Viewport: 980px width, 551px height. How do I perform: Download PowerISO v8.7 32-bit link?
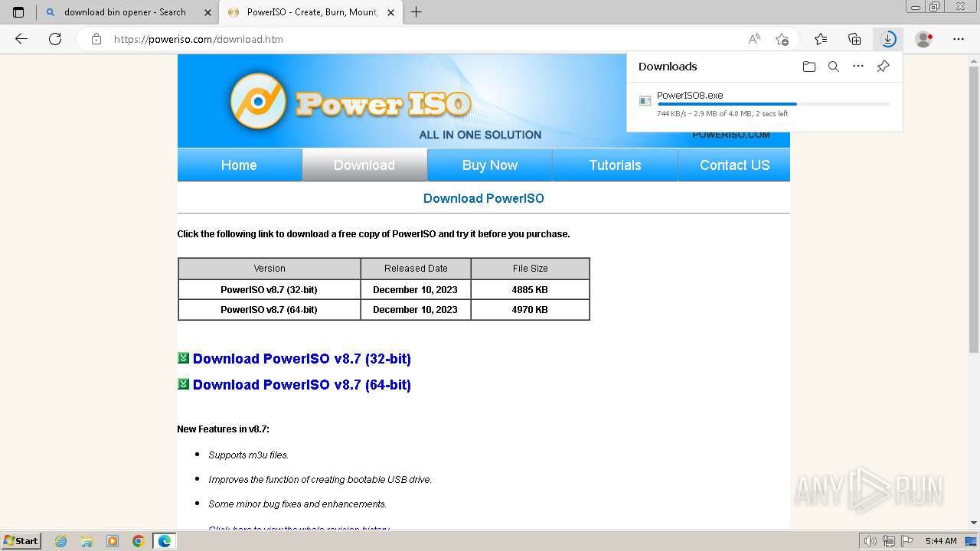tap(302, 359)
